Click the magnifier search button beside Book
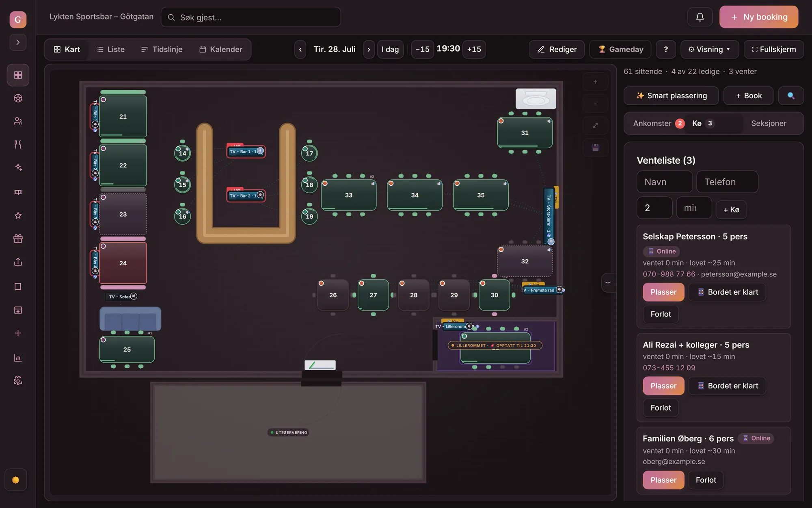Image resolution: width=812 pixels, height=508 pixels. pos(791,96)
